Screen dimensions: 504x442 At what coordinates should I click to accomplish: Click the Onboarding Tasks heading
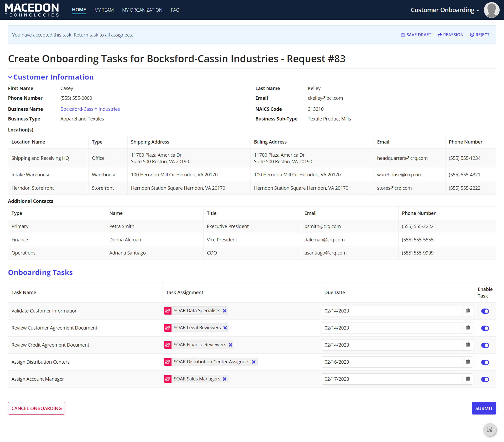(x=40, y=272)
